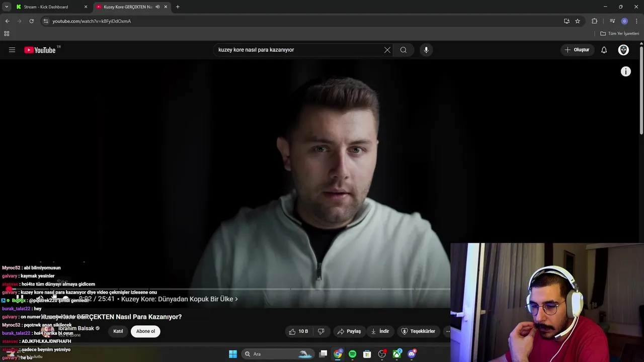
Task: Open Tüm Yer İşaretleri bookmarks folder
Action: [x=620, y=34]
